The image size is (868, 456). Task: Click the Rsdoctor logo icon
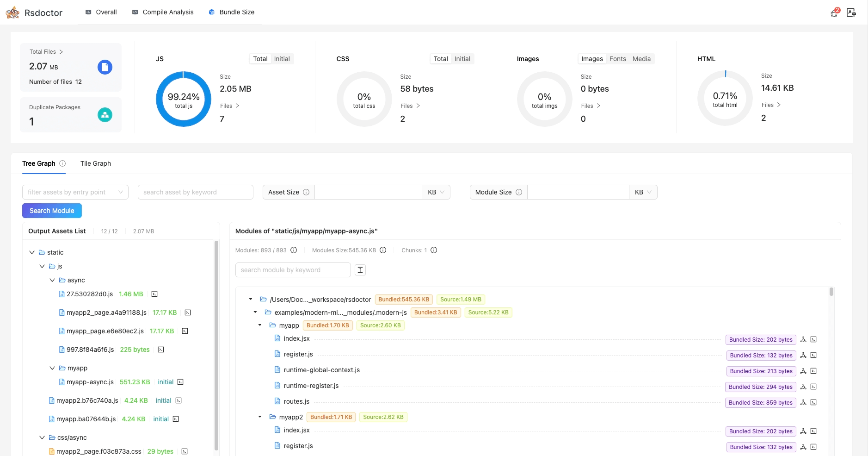[x=12, y=12]
